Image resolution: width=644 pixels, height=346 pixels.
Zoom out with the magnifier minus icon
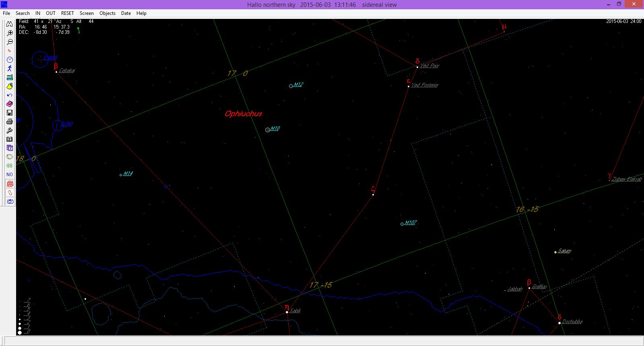coord(10,42)
